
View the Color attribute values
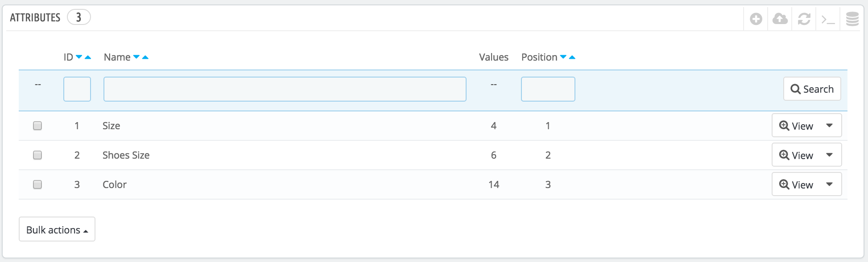796,184
